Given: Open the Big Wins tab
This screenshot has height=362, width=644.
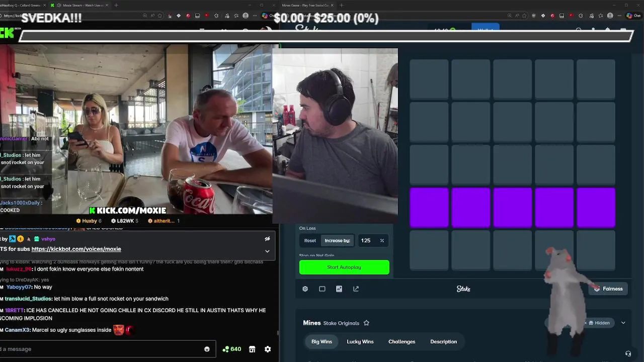Looking at the screenshot, I should pyautogui.click(x=321, y=342).
